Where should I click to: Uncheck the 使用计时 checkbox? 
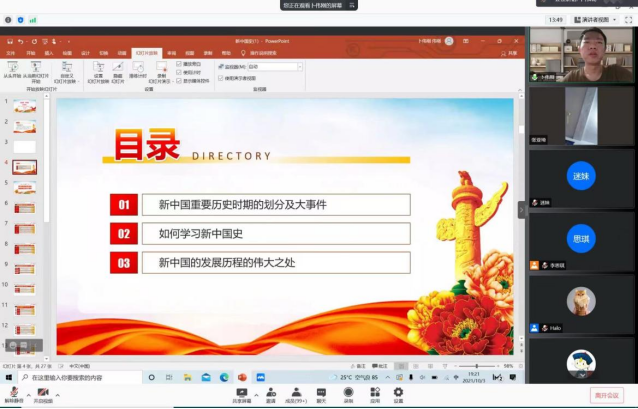(180, 72)
